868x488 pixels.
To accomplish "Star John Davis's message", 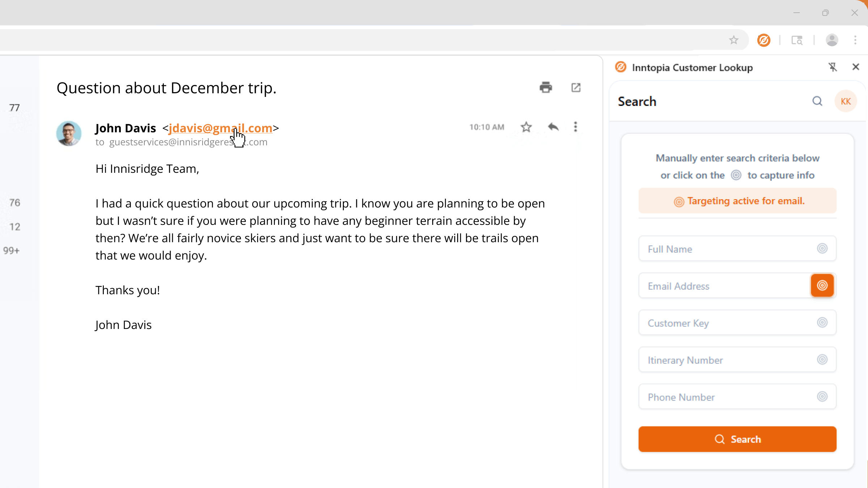I will [526, 127].
